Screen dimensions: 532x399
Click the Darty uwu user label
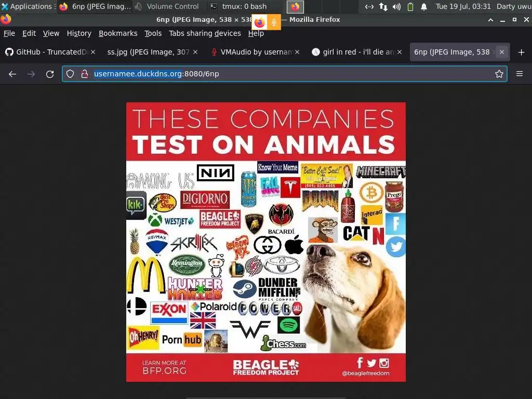(514, 6)
